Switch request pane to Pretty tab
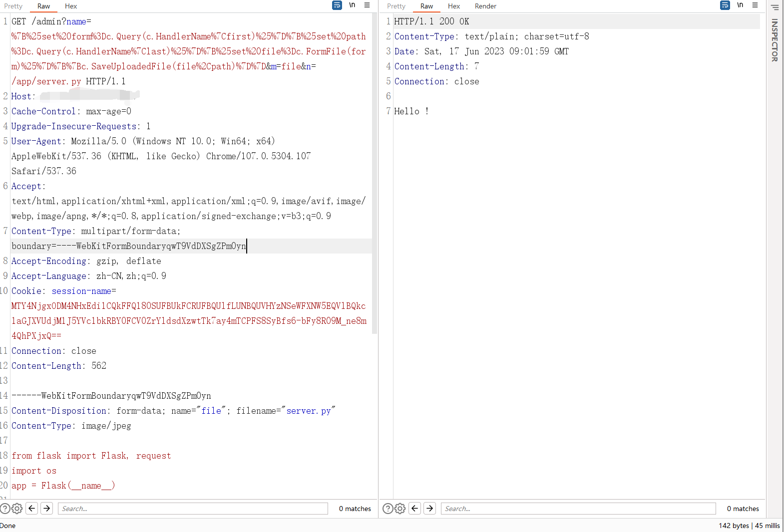Viewport: 784px width, 532px height. click(13, 6)
